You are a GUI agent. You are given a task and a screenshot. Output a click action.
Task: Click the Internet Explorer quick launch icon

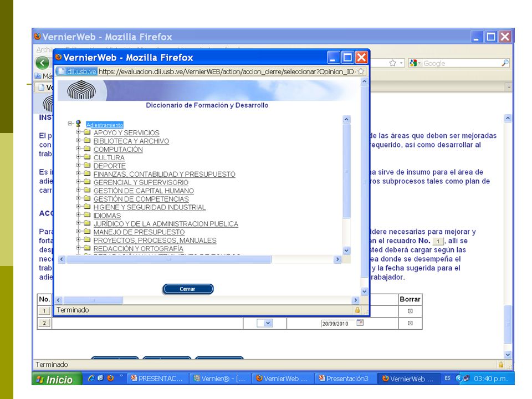tap(90, 378)
